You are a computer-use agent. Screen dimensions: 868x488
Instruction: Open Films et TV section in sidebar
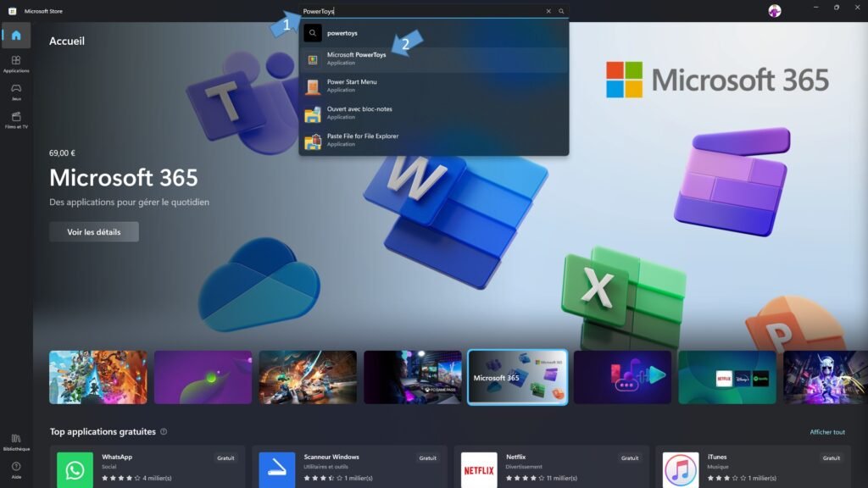click(x=16, y=119)
